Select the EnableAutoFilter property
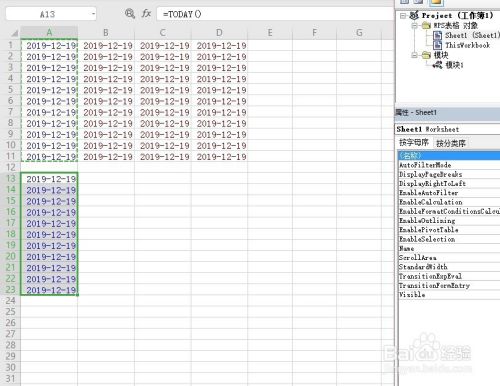Viewport: 500px width, 386px height. pyautogui.click(x=449, y=193)
